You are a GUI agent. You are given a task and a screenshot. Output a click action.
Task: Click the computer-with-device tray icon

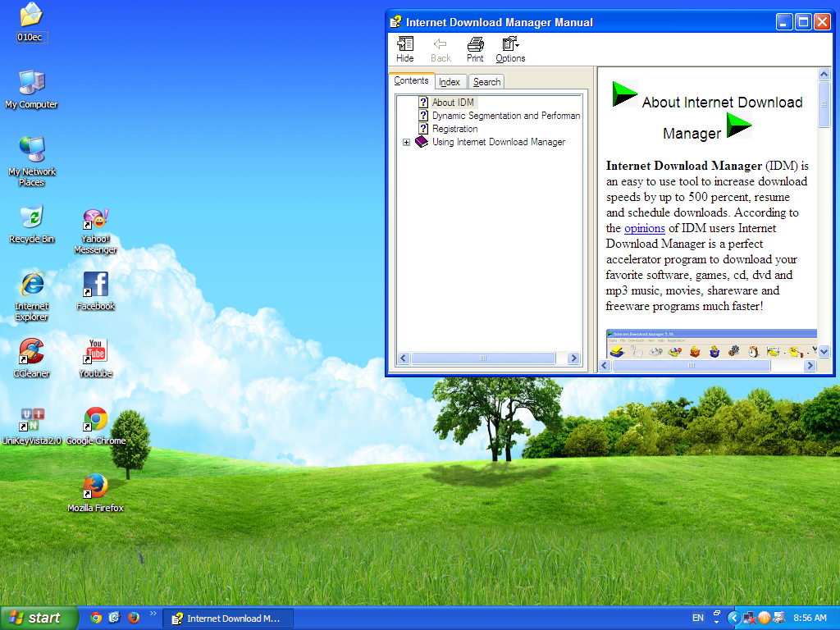coord(778,619)
